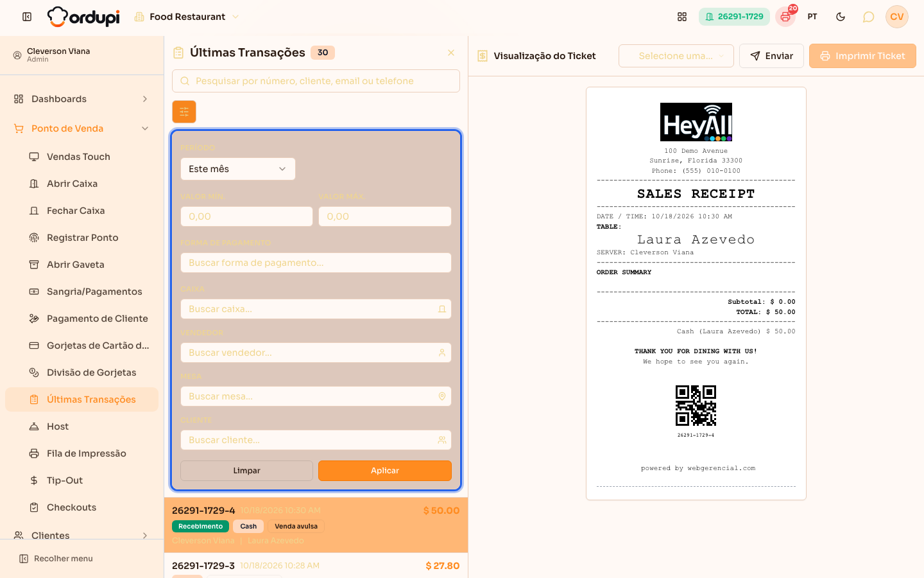924x578 pixels.
Task: Open Divisão de Gorjetas menu item
Action: [81, 372]
